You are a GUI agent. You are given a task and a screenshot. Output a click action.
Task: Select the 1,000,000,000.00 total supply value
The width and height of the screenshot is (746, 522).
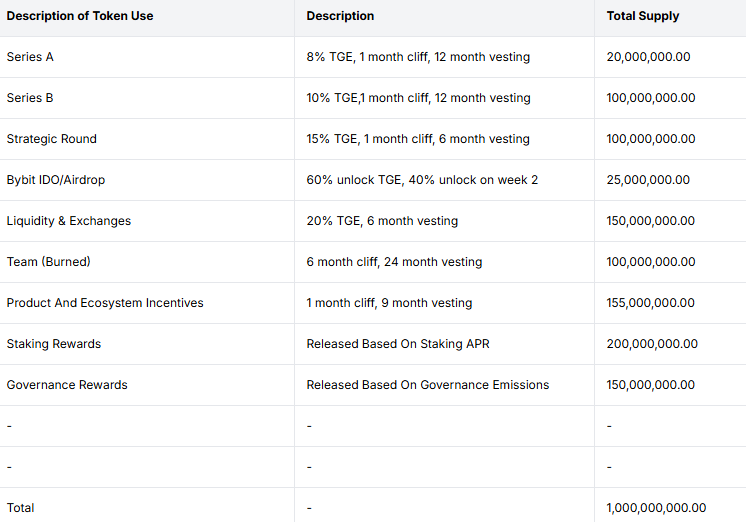pyautogui.click(x=656, y=508)
